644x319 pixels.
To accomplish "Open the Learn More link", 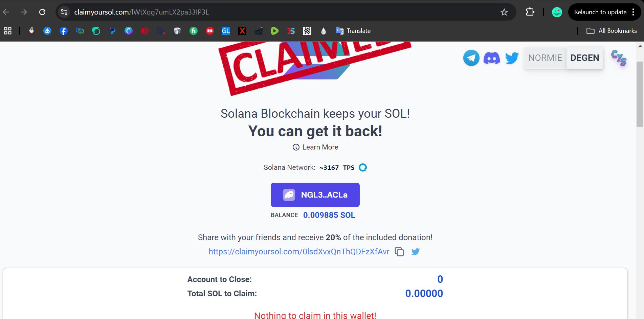I will 315,147.
